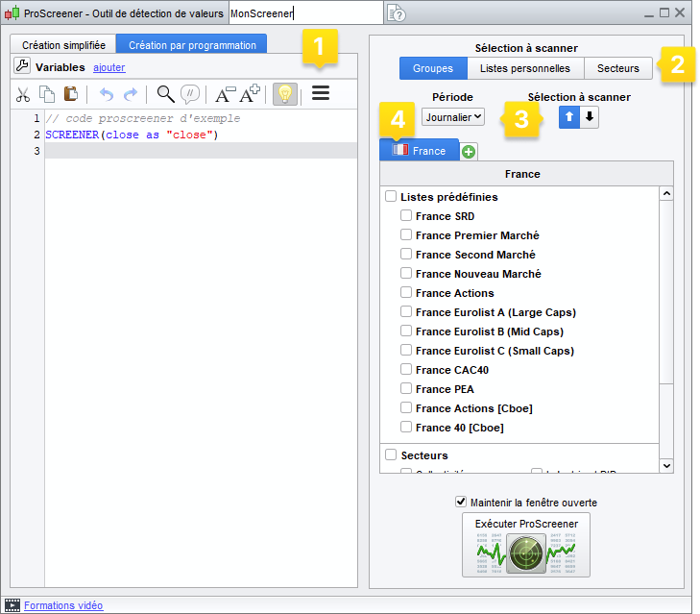Click the video film icon at bottom

coord(12,605)
